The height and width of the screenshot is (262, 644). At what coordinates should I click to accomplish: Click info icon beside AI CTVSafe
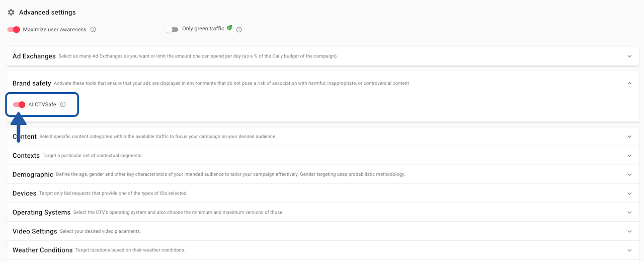(63, 105)
